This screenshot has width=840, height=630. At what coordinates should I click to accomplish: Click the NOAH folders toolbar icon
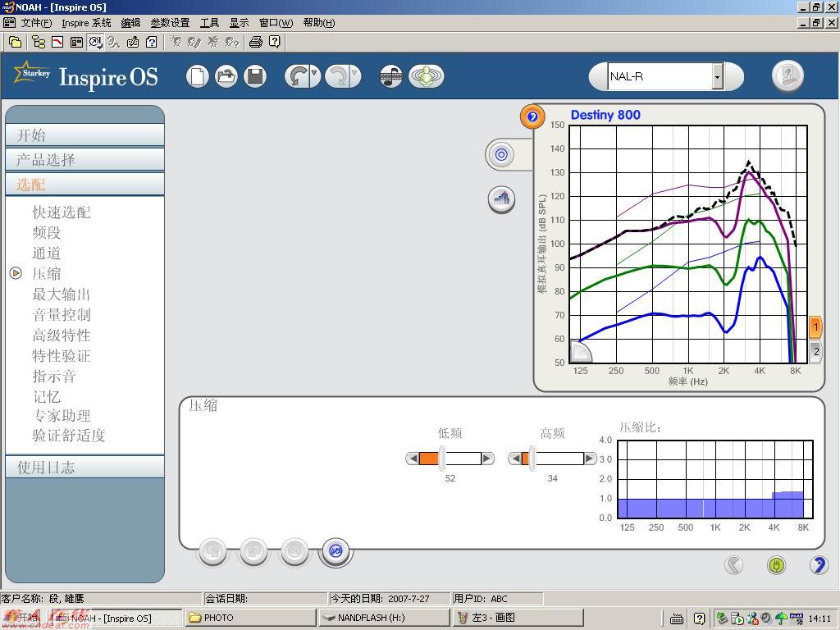coord(16,42)
